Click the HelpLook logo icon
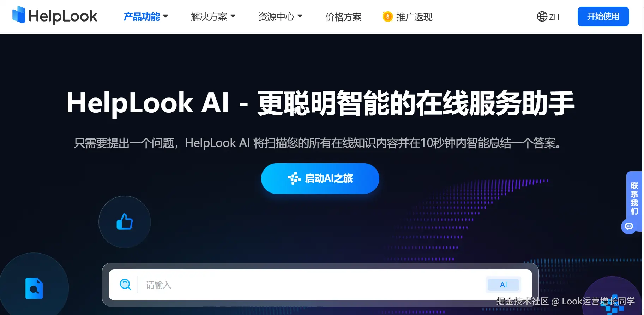644x315 pixels. [x=19, y=15]
